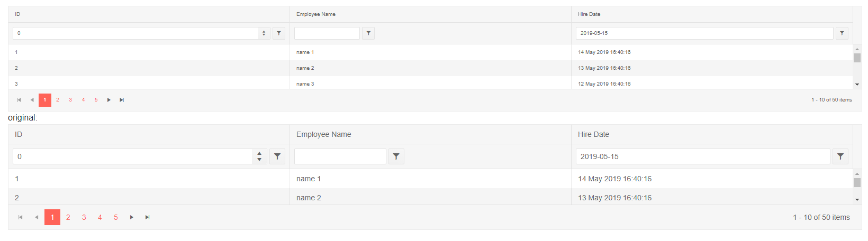Screen dimensions: 868x241
Task: Sort by Hire Date in compact grid
Action: pos(589,14)
